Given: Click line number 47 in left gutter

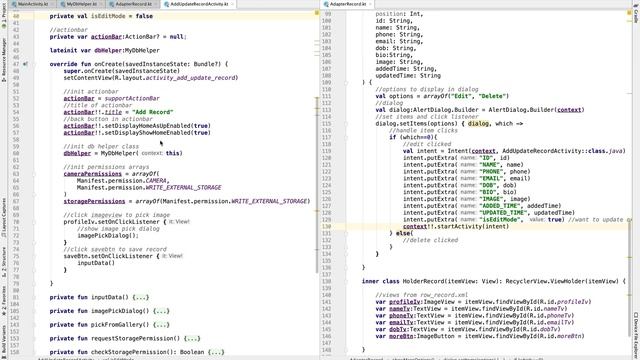Looking at the screenshot, I should (x=16, y=64).
